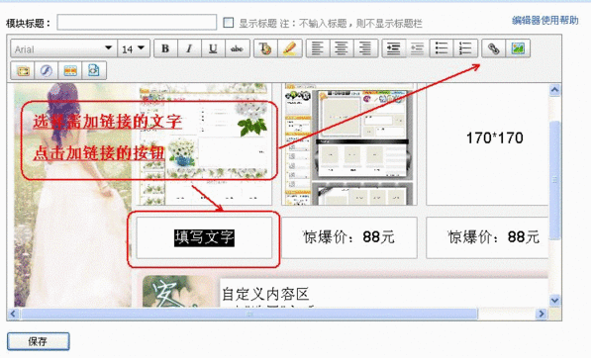Click the rightmost 惊爆价:88元 price cell

487,237
